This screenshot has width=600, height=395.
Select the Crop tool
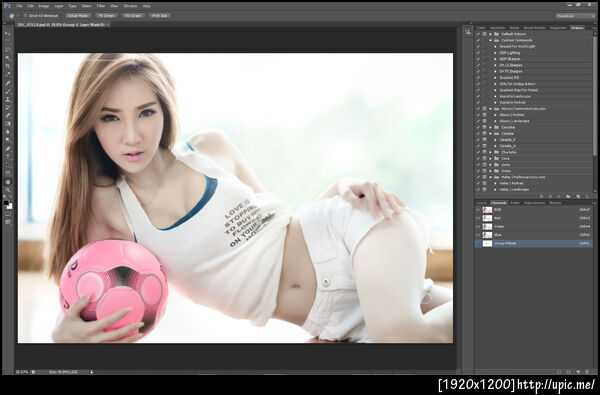[8, 66]
